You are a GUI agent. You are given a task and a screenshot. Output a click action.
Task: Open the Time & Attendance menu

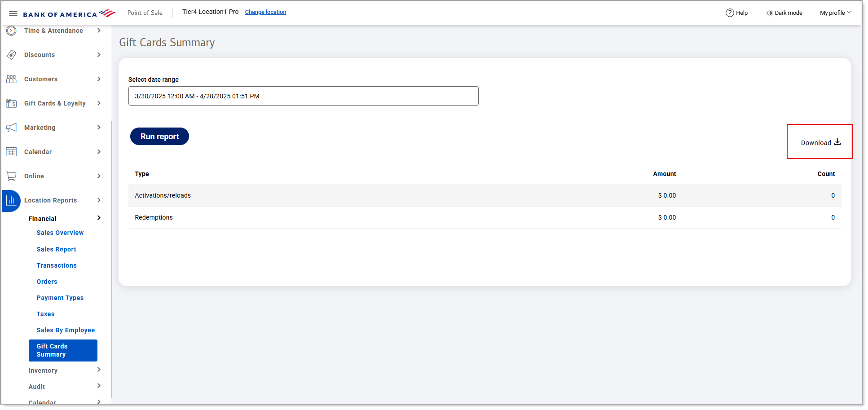coord(53,31)
